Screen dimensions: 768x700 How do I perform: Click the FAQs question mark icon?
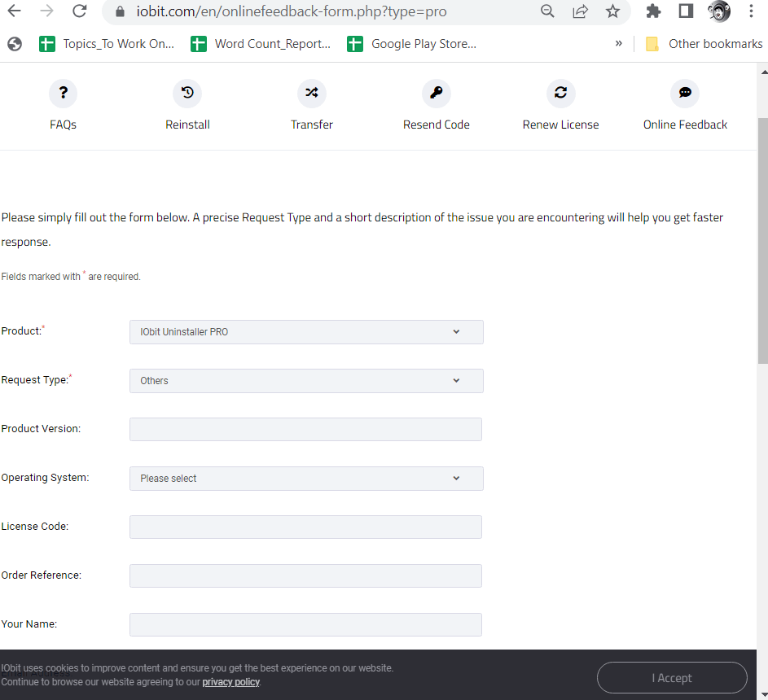click(x=64, y=93)
